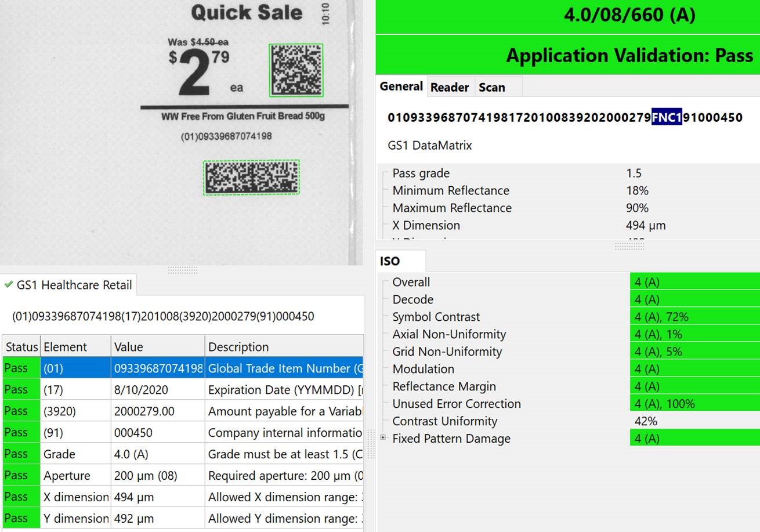Click the Aperture row element cell
Viewport: 760px width, 532px height.
[75, 476]
